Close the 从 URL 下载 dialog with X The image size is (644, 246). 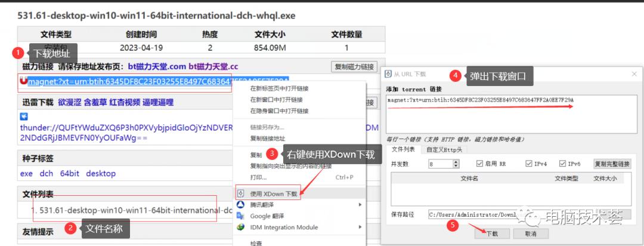634,74
